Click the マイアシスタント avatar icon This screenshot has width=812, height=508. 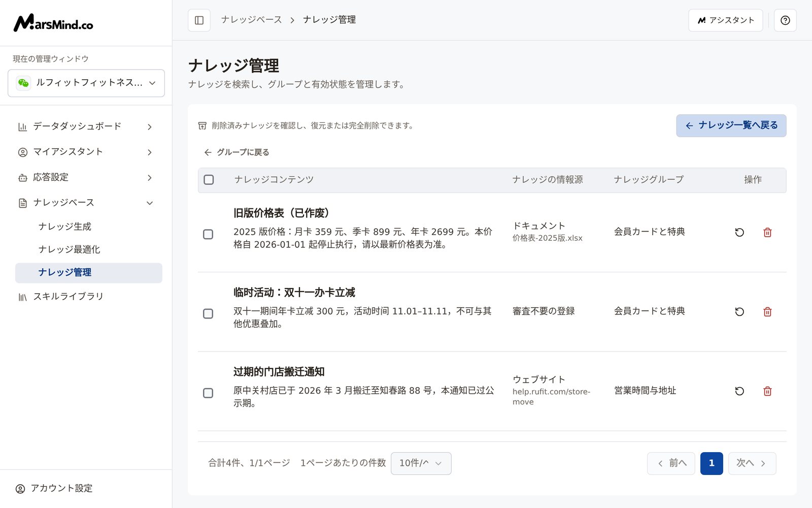pyautogui.click(x=22, y=152)
